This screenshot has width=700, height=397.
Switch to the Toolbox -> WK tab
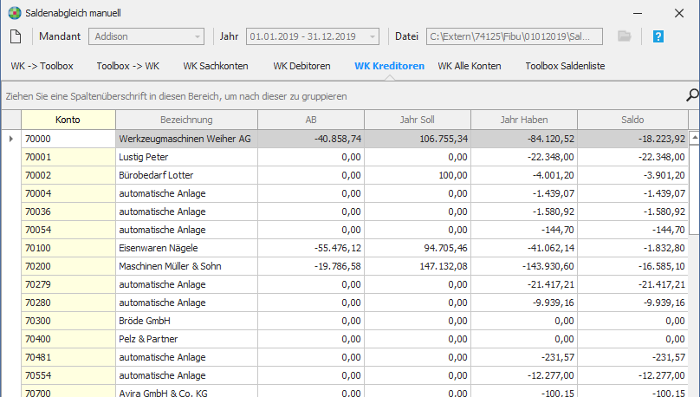click(128, 66)
